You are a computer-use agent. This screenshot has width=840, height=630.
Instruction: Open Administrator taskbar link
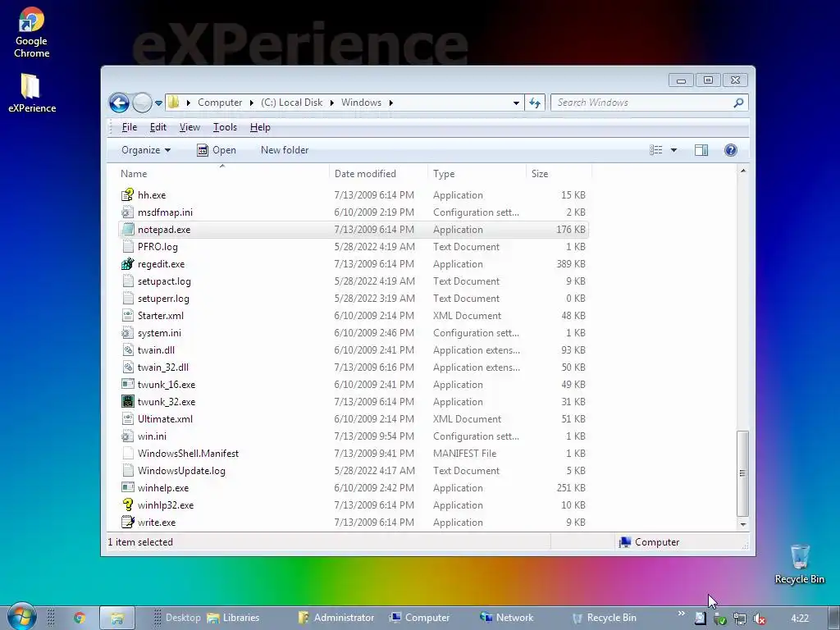click(336, 618)
